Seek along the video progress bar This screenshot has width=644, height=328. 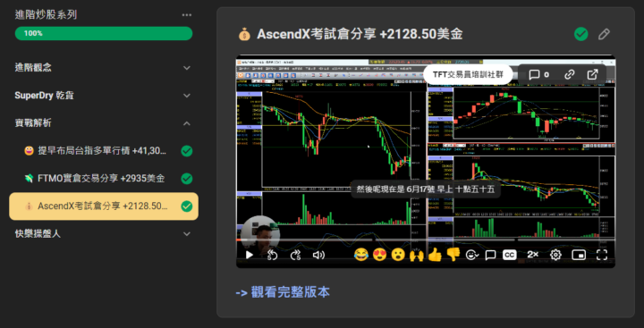point(426,240)
